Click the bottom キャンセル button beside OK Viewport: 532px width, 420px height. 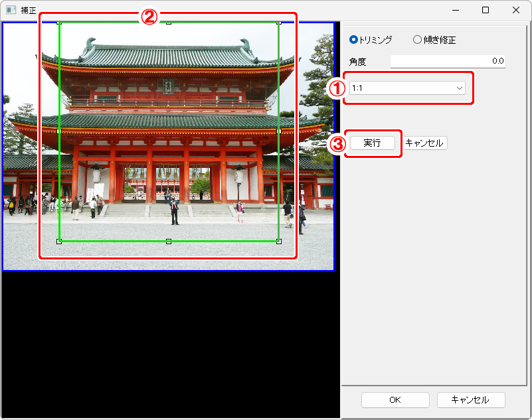471,400
